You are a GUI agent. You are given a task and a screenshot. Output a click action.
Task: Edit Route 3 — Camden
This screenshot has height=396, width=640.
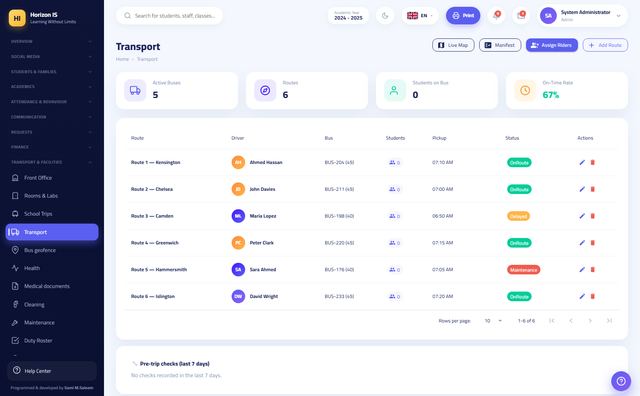point(582,216)
